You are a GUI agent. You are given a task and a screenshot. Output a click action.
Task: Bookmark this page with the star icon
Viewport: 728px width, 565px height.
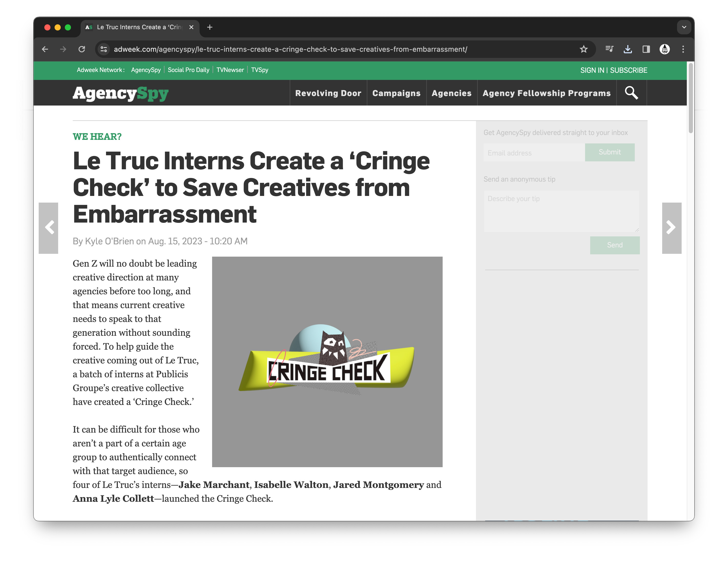click(583, 49)
